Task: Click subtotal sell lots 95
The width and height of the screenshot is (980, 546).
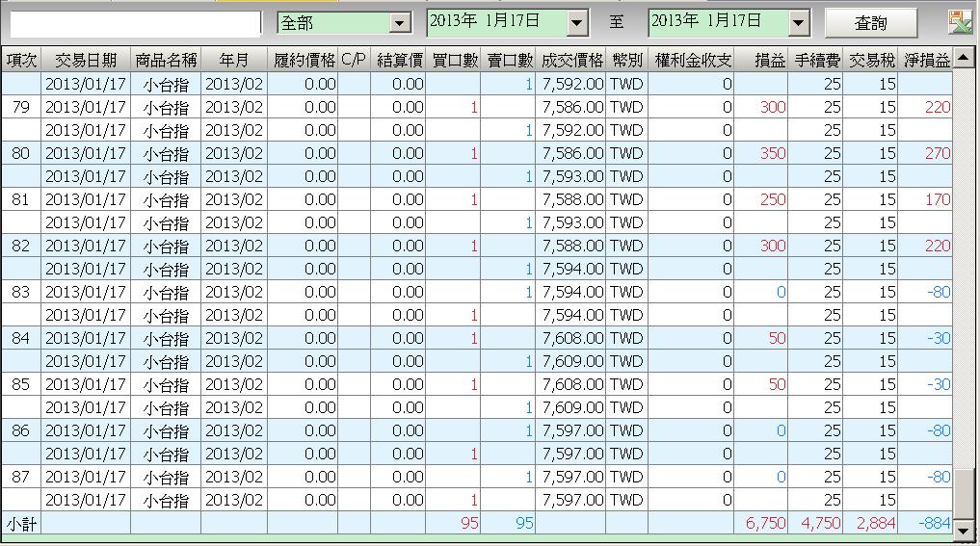Action: tap(524, 524)
